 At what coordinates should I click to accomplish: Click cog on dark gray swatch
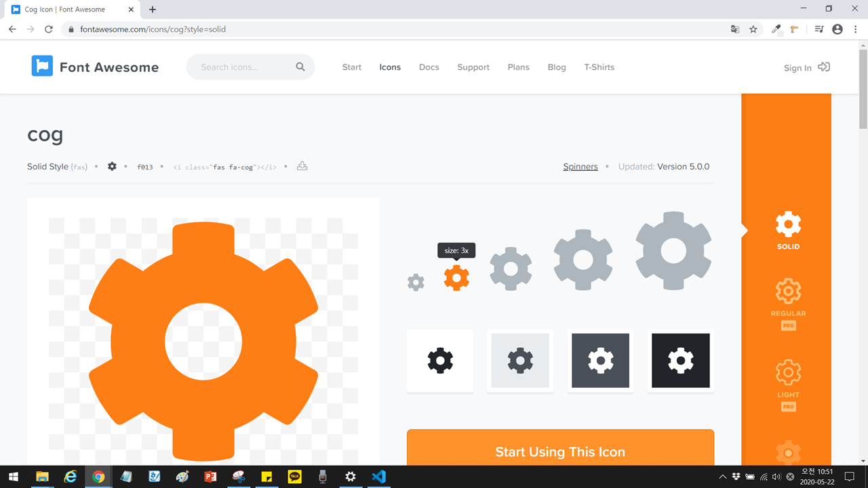pos(600,361)
